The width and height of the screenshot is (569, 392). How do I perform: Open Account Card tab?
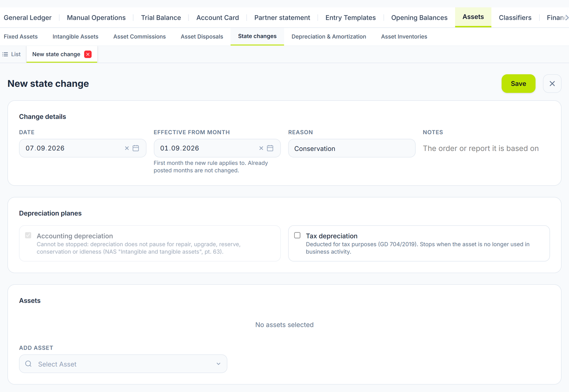218,17
